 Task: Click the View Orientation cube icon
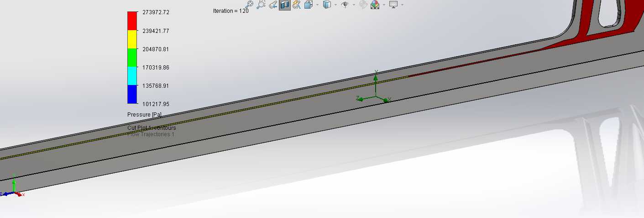pyautogui.click(x=309, y=5)
